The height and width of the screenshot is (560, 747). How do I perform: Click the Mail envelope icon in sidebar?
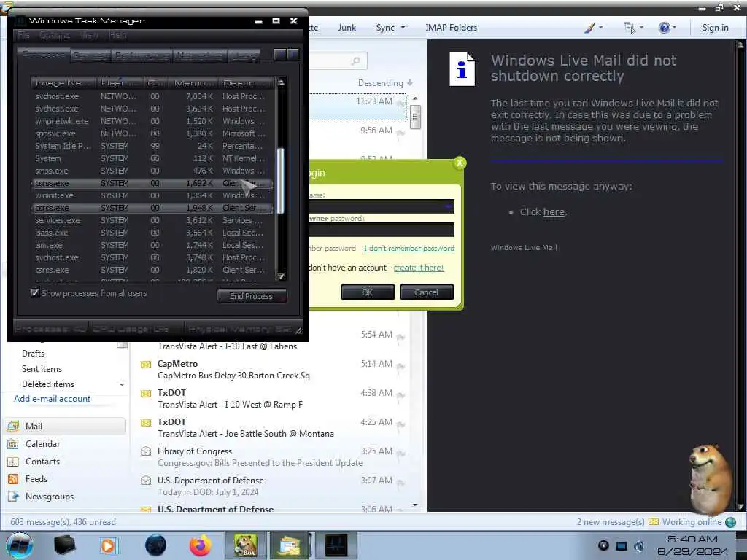[x=13, y=426]
